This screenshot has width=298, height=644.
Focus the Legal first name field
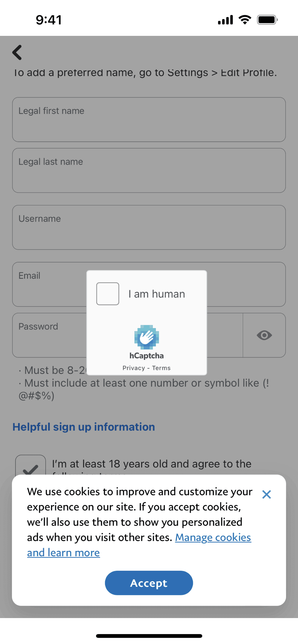[x=149, y=120]
